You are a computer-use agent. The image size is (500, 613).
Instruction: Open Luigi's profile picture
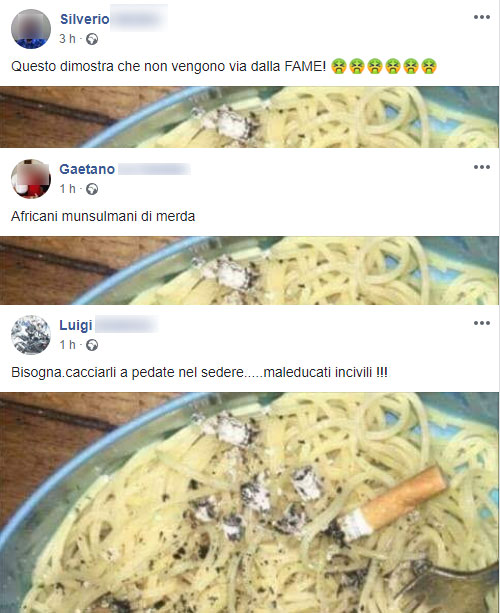(x=31, y=335)
